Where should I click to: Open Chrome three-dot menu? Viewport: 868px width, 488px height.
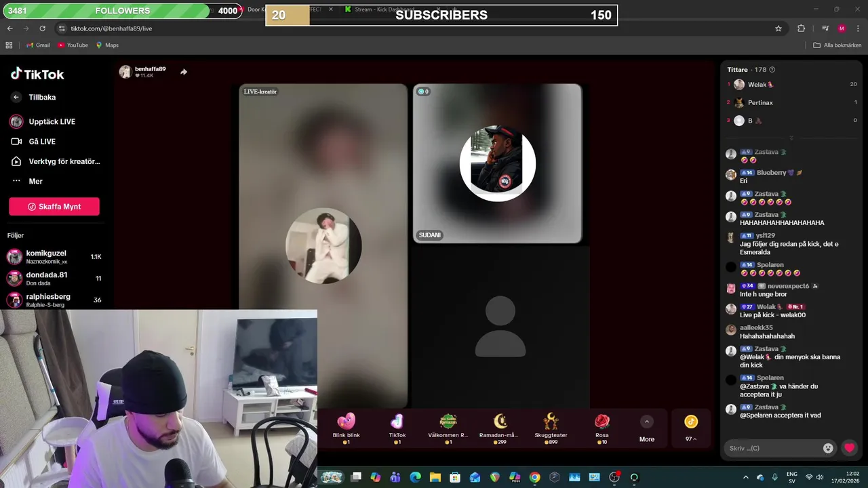[x=858, y=28]
